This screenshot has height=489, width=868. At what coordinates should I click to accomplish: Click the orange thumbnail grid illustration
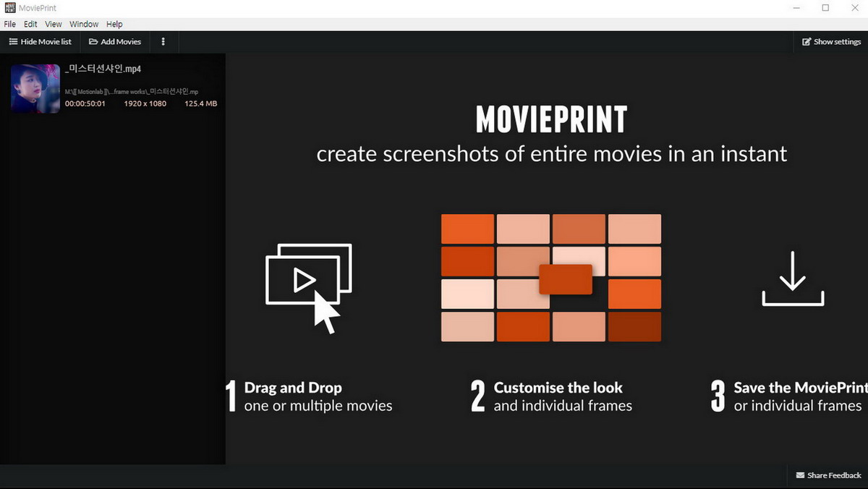(x=551, y=278)
